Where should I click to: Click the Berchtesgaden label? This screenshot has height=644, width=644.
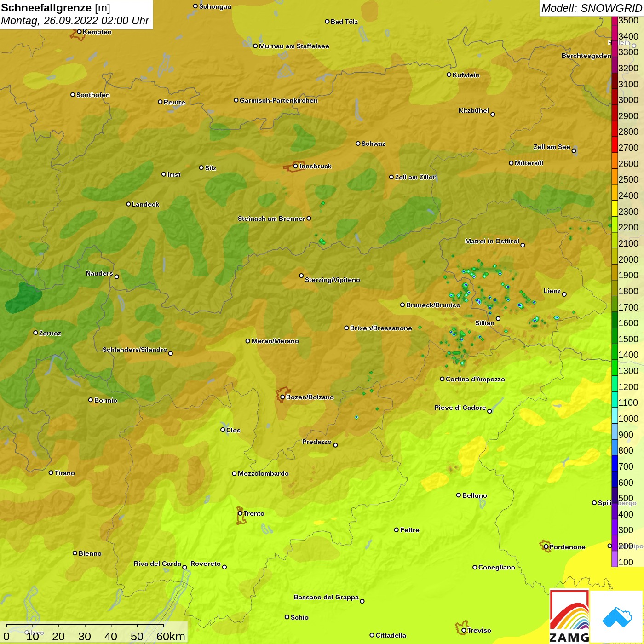pos(586,56)
